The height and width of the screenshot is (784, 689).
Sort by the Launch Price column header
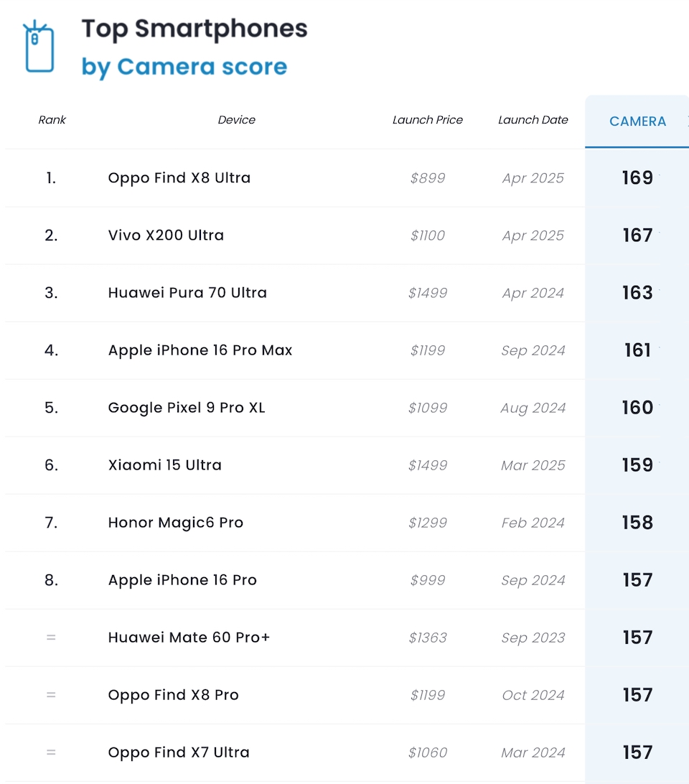point(428,120)
